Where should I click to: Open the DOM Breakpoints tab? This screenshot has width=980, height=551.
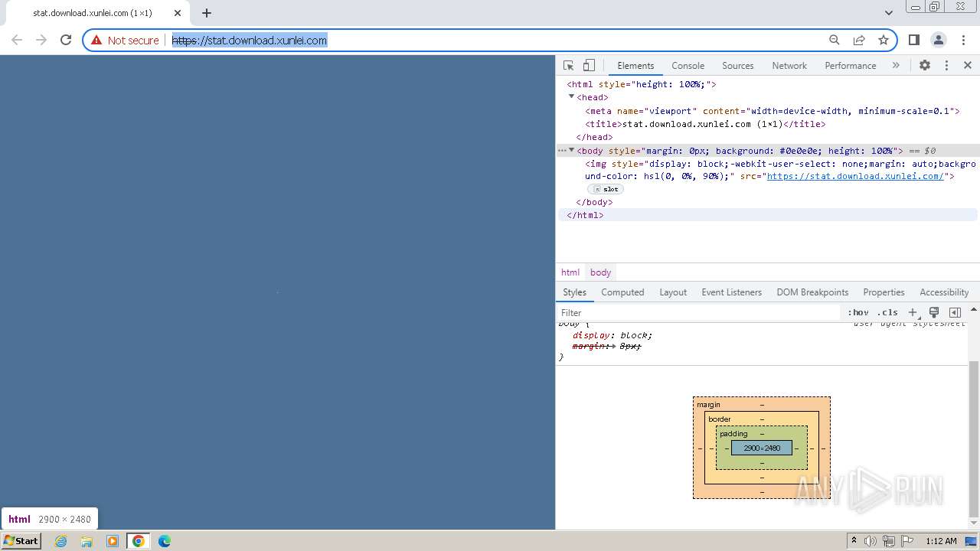(x=812, y=292)
